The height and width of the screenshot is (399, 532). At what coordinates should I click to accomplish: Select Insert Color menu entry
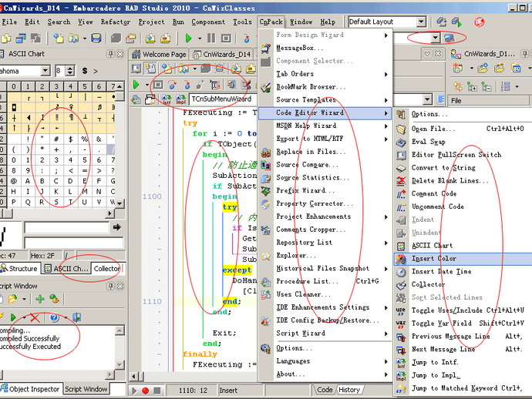pos(463,259)
